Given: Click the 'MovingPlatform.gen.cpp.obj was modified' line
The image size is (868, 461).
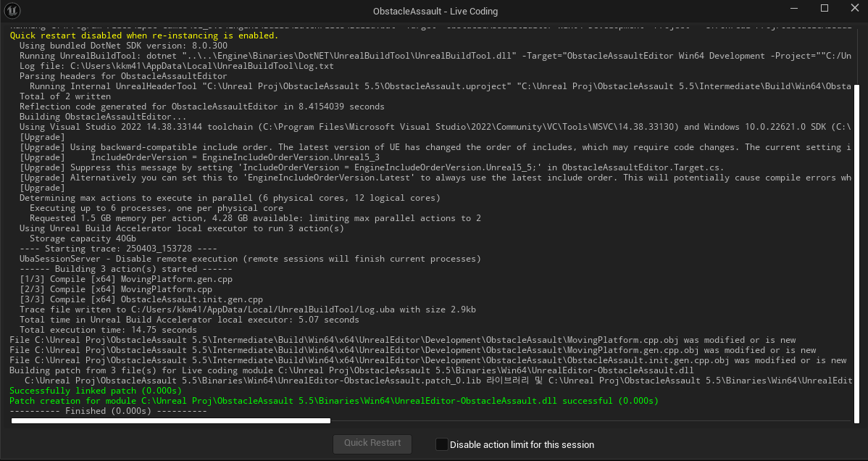Looking at the screenshot, I should pyautogui.click(x=412, y=350).
